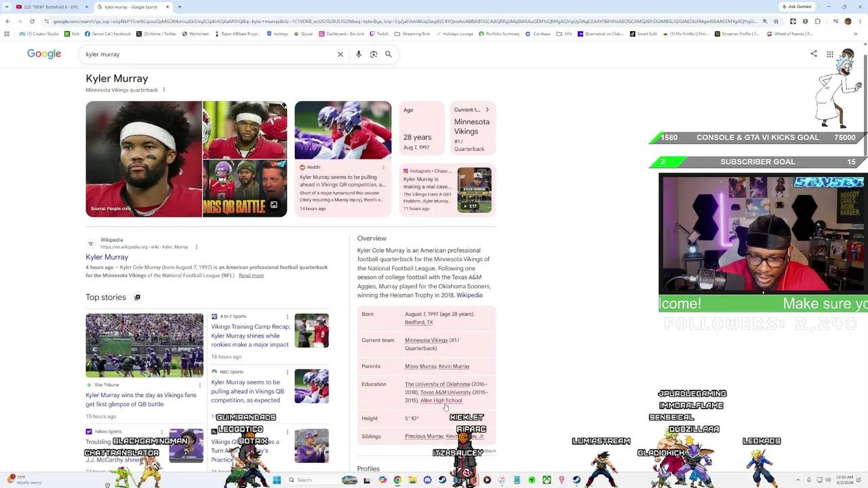
Task: Run search with the magnifying glass icon
Action: (x=389, y=54)
